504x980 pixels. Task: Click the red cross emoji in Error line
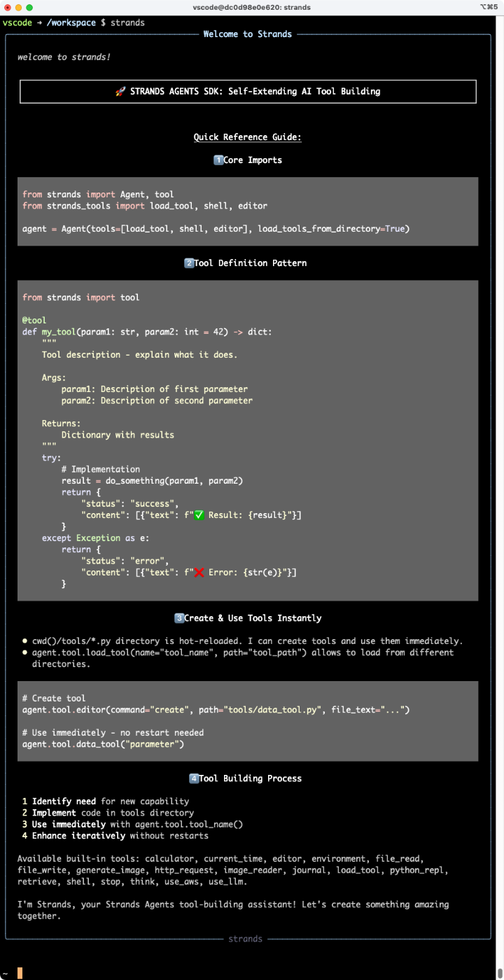coord(199,573)
